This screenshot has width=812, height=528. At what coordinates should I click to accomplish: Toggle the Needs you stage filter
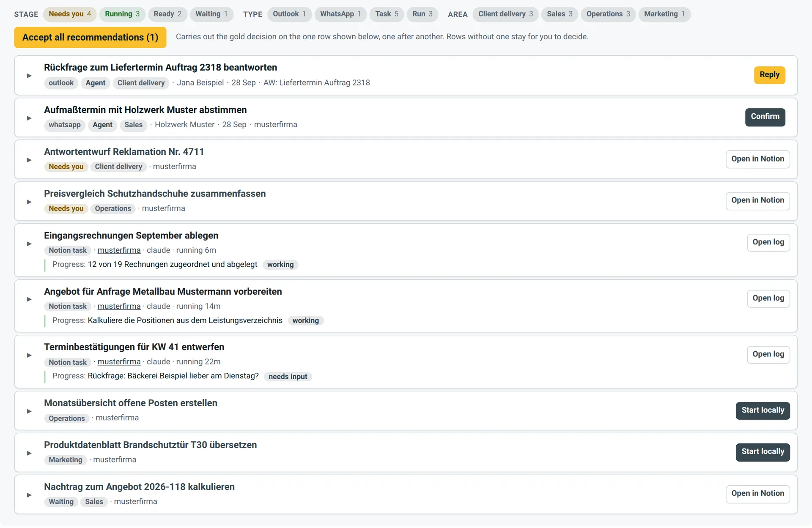click(70, 14)
